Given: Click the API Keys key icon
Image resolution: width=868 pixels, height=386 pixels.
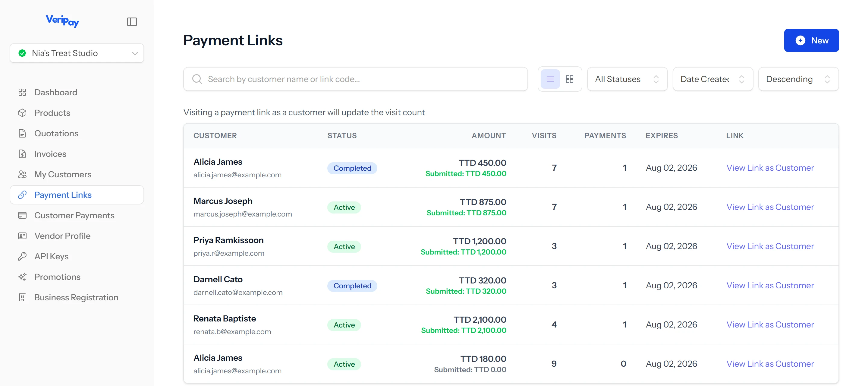Looking at the screenshot, I should pyautogui.click(x=22, y=257).
